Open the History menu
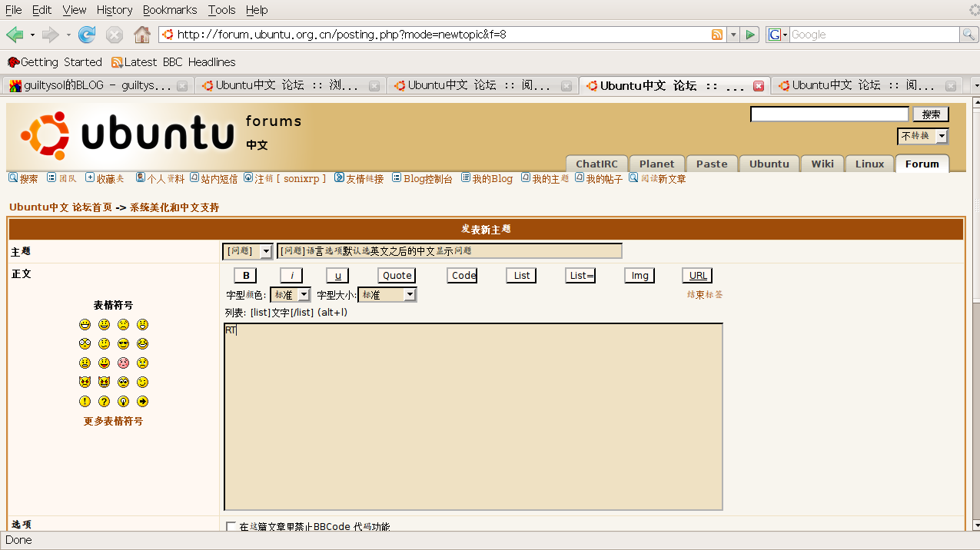Image resolution: width=980 pixels, height=550 pixels. [115, 10]
